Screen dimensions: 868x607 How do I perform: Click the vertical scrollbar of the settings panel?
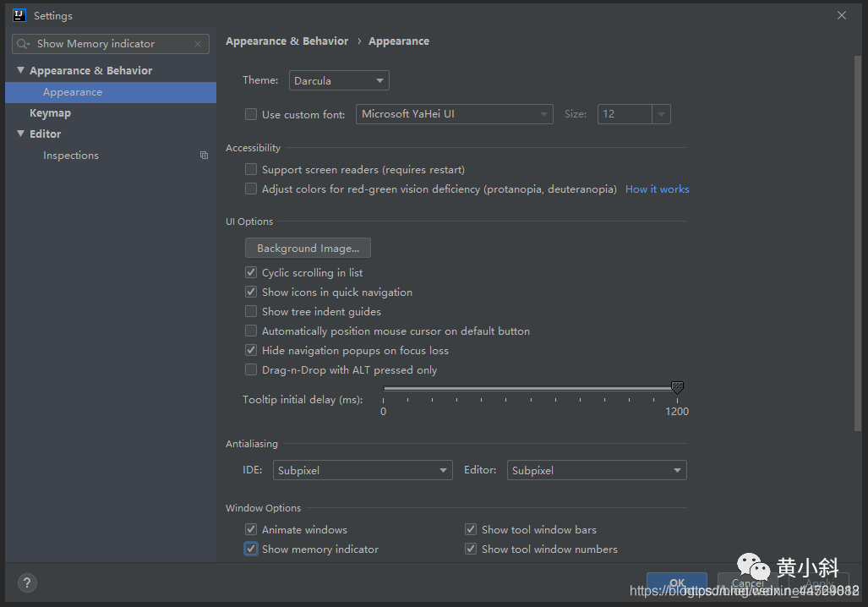tap(858, 243)
